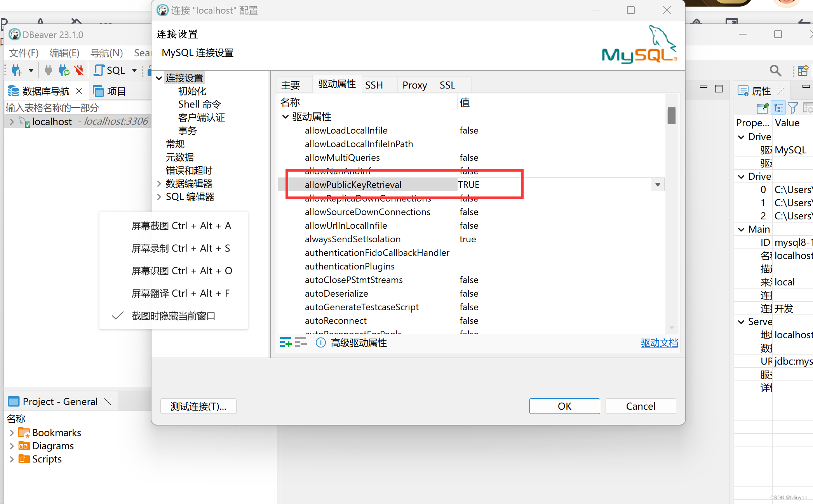Click the pin icon in the 属性 panel
This screenshot has height=504, width=813.
(x=762, y=108)
